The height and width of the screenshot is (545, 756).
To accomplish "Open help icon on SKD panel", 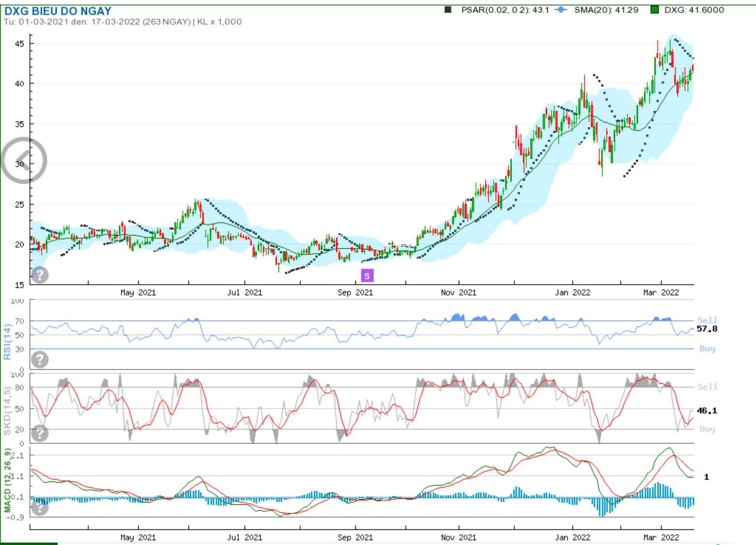I will point(40,433).
